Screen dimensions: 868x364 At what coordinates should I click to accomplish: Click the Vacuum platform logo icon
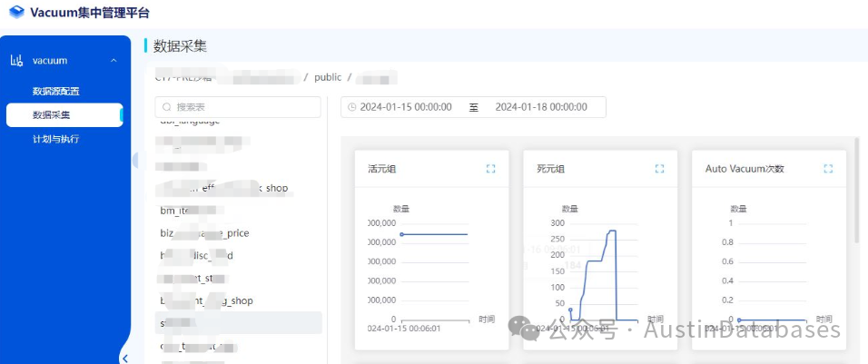pos(17,12)
